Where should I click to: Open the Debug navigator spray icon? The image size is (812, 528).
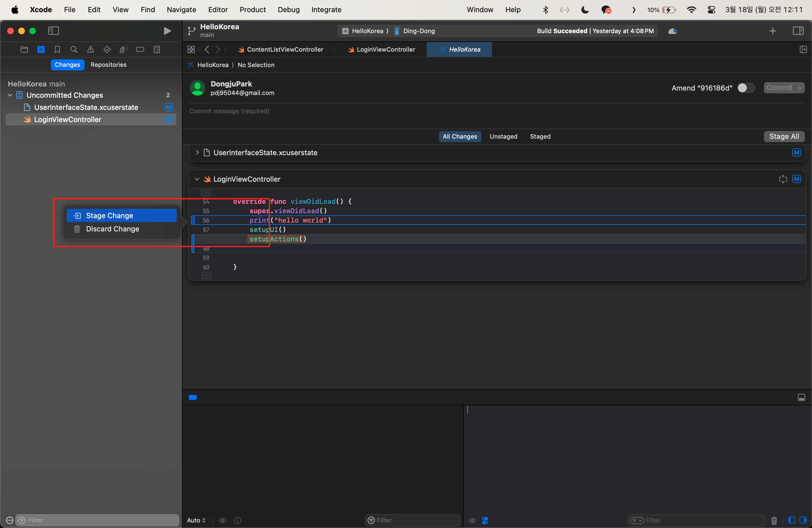(123, 49)
